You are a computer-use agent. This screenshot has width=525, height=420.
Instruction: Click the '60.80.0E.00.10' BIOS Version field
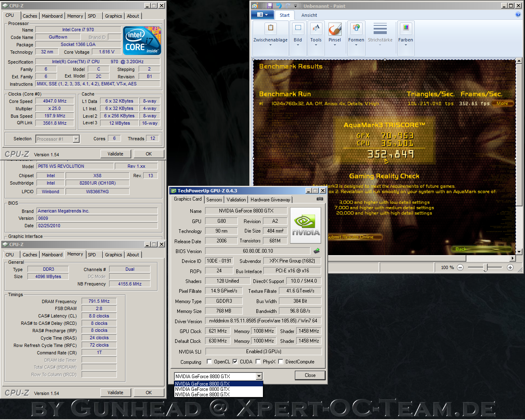pyautogui.click(x=258, y=251)
